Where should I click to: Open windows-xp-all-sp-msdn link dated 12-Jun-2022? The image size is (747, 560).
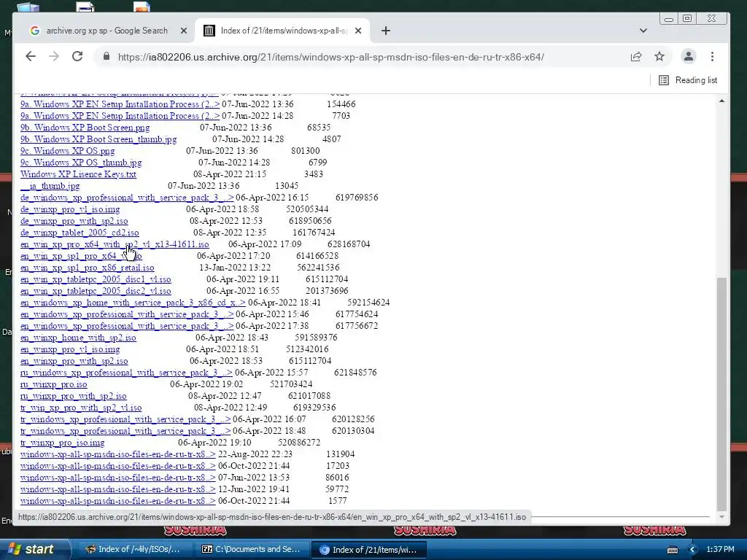[117, 489]
